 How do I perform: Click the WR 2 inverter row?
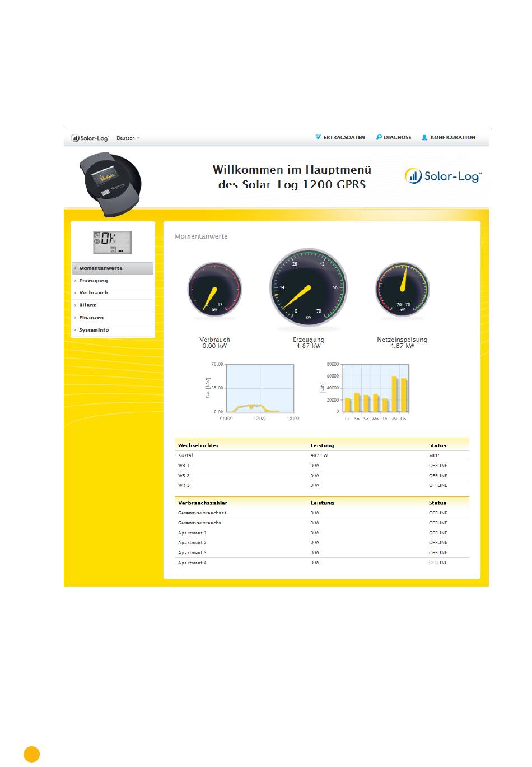point(322,476)
